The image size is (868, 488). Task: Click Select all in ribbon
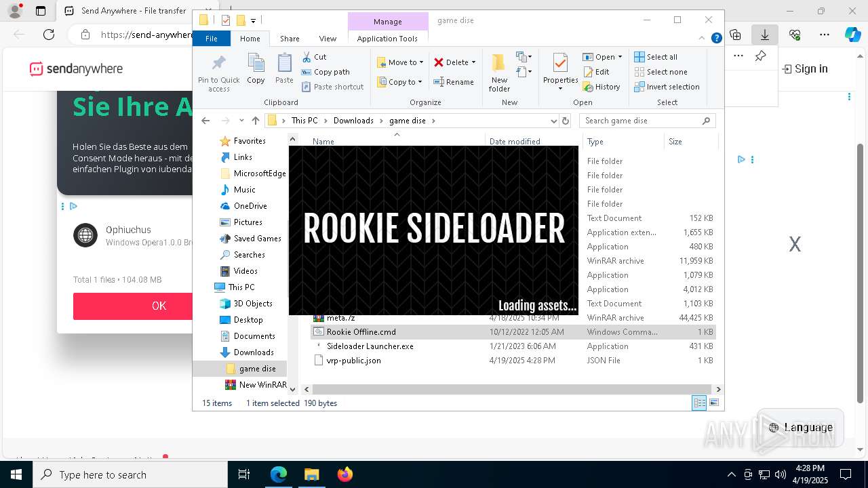(656, 57)
